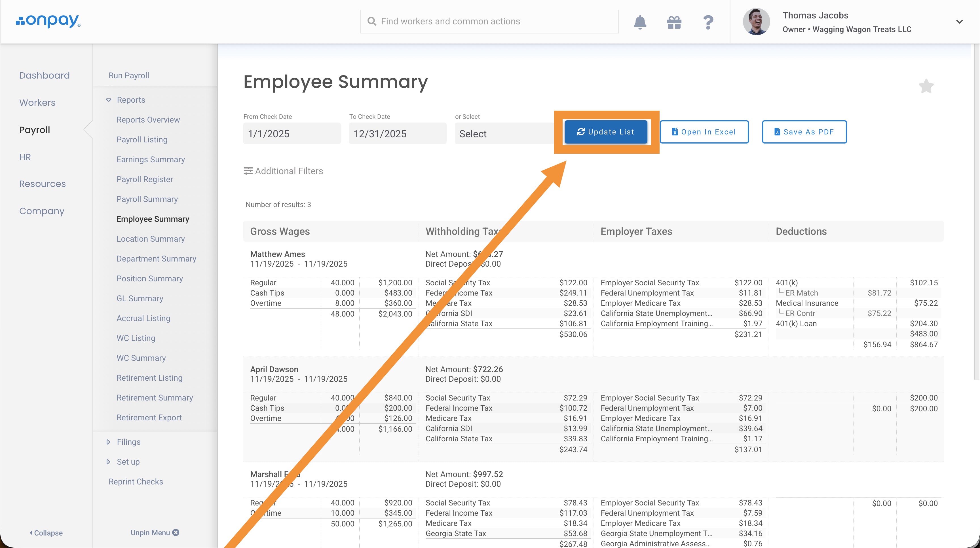This screenshot has height=548, width=980.
Task: Open the account dropdown chevron
Action: 960,22
